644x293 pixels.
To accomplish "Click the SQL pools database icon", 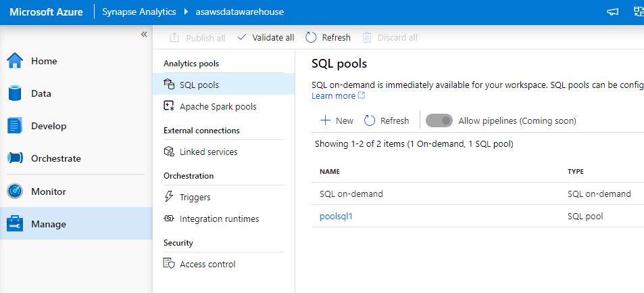I will click(169, 85).
